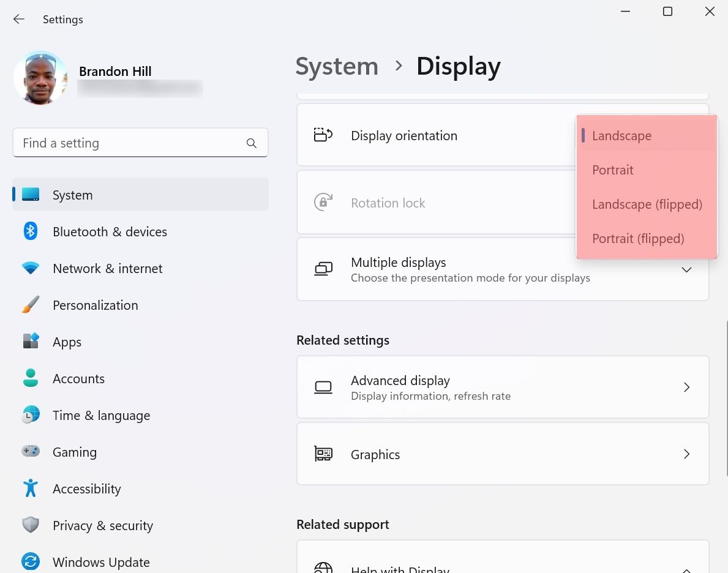Click the Find a setting search field
728x573 pixels.
click(140, 143)
